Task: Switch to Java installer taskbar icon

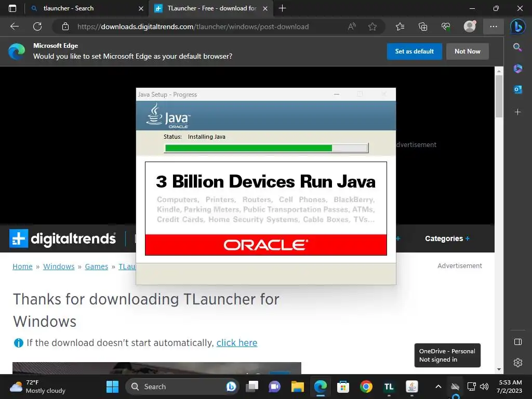Action: point(412,387)
